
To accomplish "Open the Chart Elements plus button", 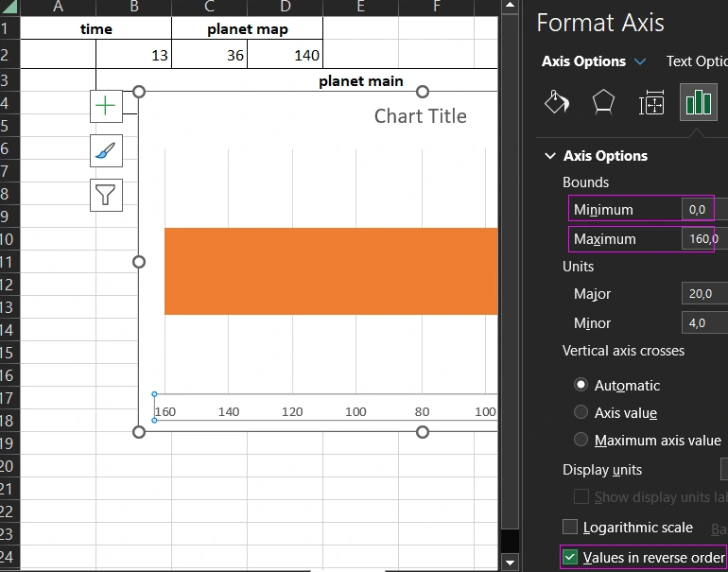I will pos(106,106).
